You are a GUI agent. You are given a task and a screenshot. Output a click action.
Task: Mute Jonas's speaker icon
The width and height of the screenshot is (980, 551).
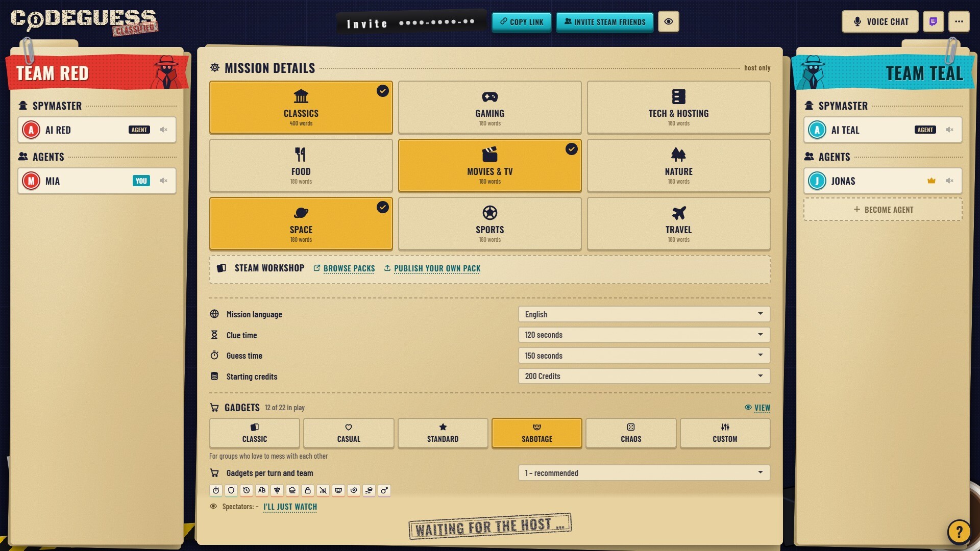pyautogui.click(x=949, y=181)
